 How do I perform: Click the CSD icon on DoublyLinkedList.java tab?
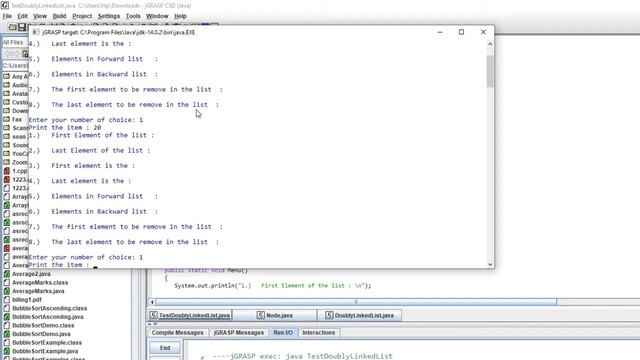click(329, 315)
